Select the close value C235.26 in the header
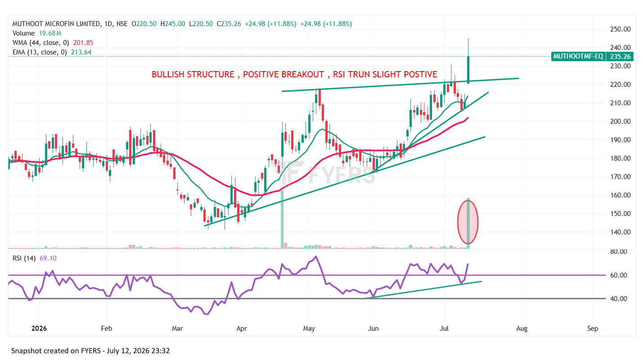Image resolution: width=644 pixels, height=360 pixels. click(x=228, y=24)
